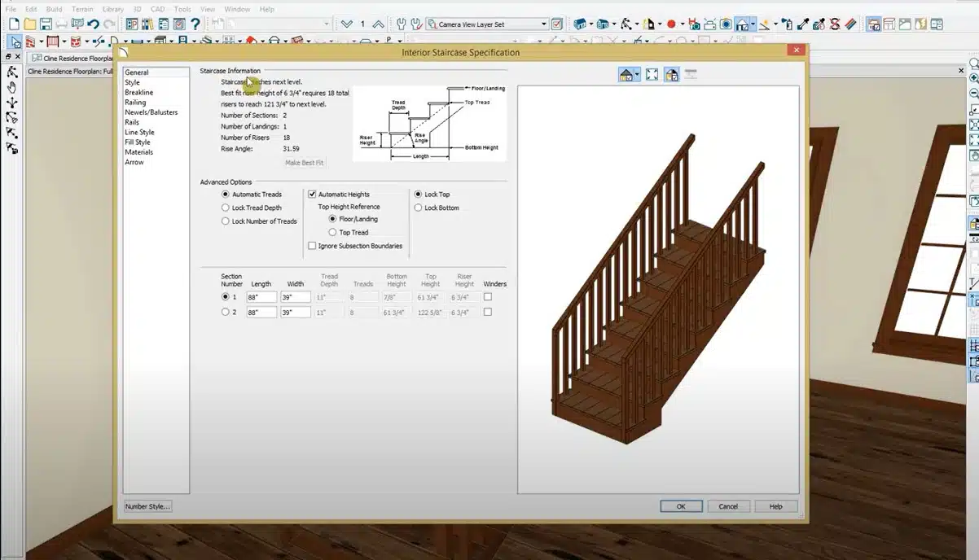This screenshot has width=979, height=560.
Task: Open the Camera View Layer Set dropdown
Action: (x=543, y=24)
